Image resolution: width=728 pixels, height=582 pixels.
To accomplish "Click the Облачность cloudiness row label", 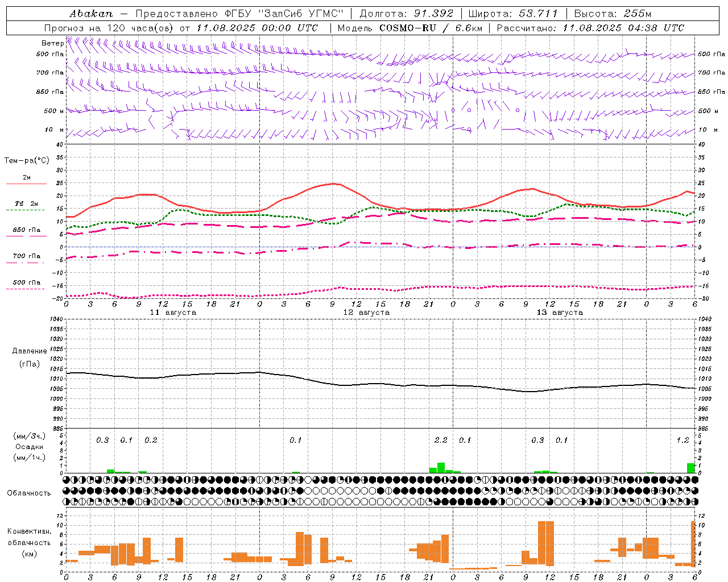I will [29, 493].
